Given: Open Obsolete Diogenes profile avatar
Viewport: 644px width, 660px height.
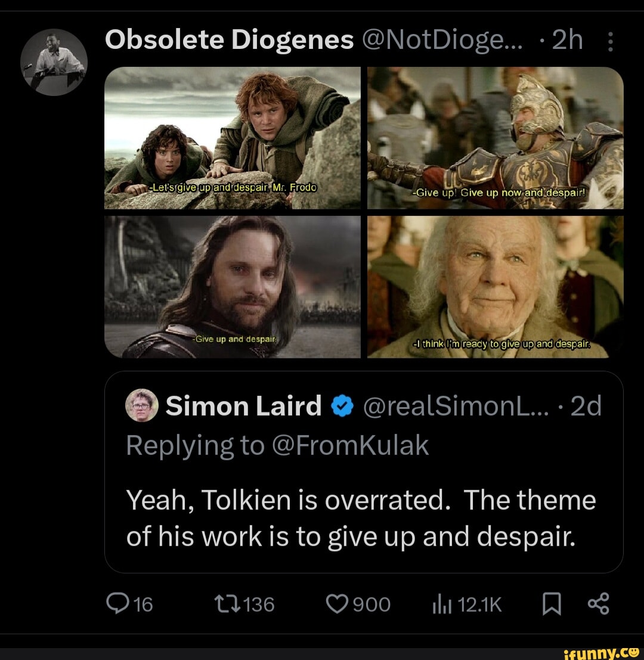Looking at the screenshot, I should point(54,61).
